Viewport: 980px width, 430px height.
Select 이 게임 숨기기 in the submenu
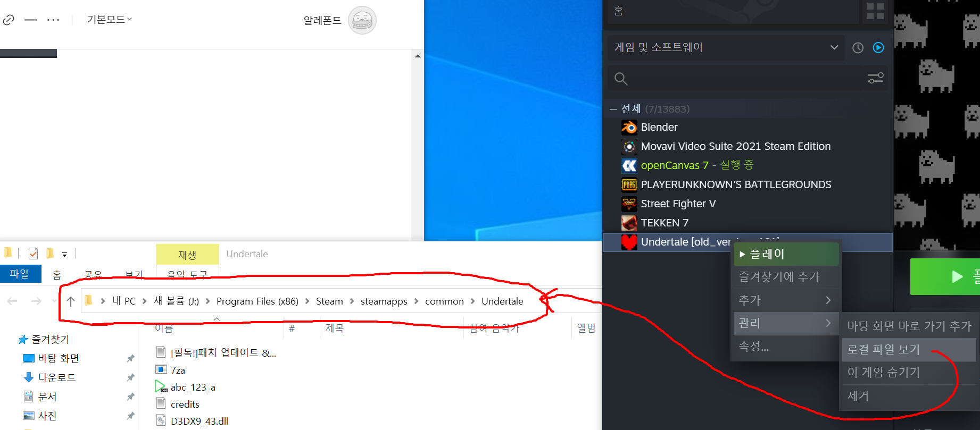click(909, 373)
